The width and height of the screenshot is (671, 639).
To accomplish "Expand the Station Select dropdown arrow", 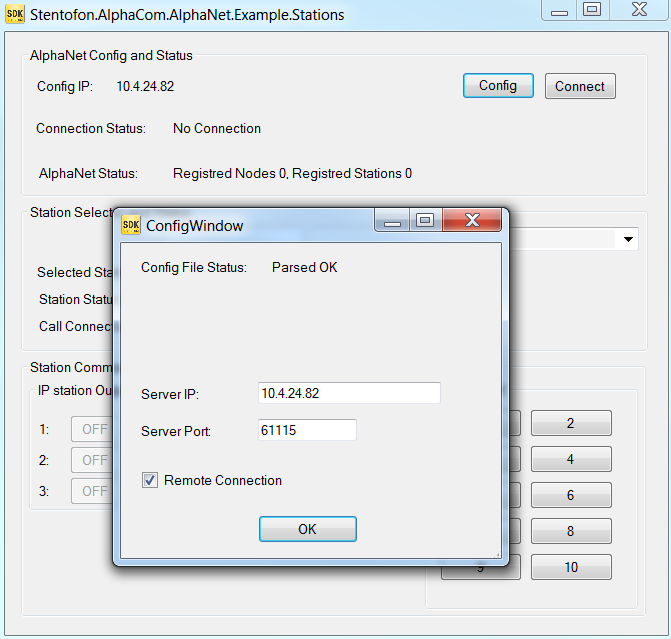I will 628,239.
